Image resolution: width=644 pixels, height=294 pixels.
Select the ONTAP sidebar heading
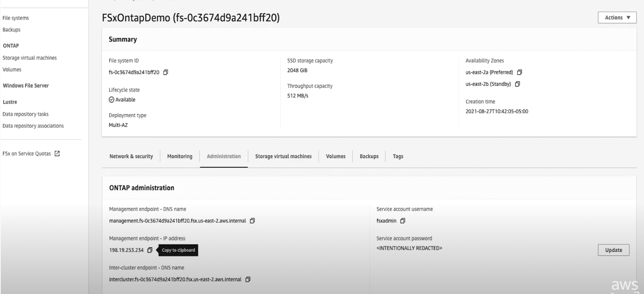click(11, 46)
